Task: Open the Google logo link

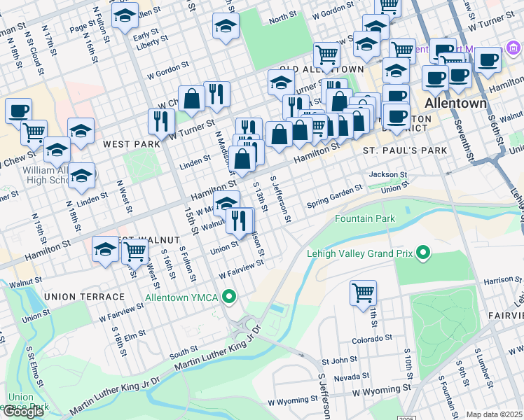Action: 23,412
